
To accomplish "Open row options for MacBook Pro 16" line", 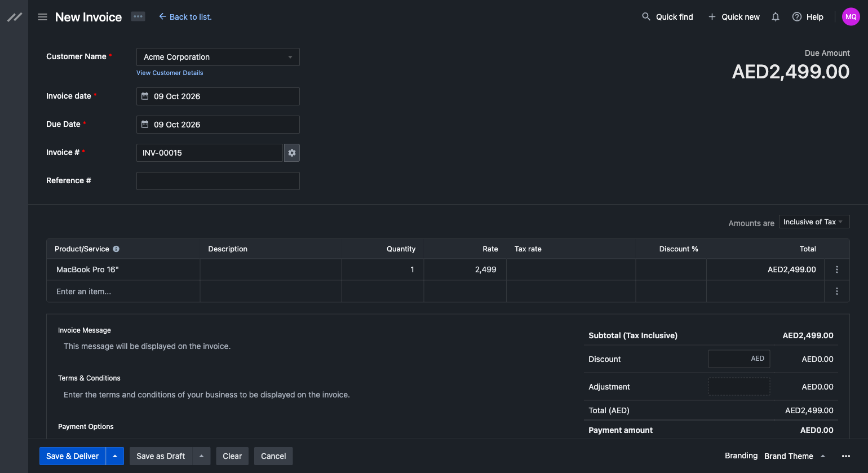I will (837, 269).
